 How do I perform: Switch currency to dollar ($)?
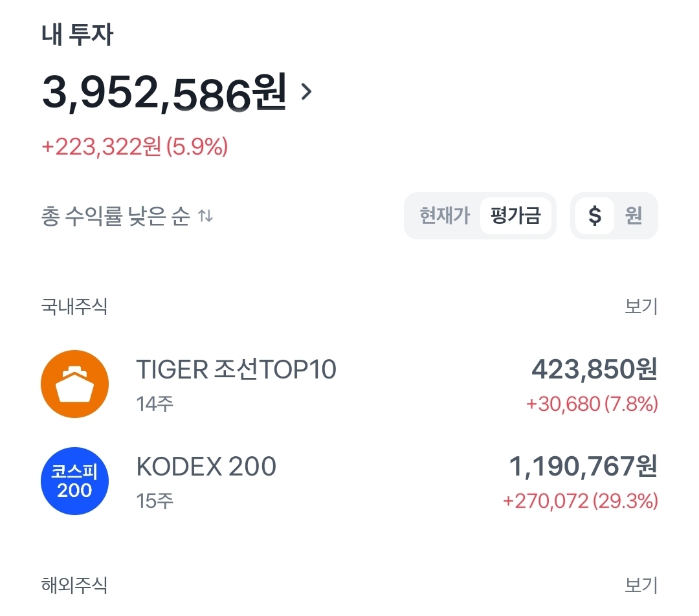pos(594,215)
